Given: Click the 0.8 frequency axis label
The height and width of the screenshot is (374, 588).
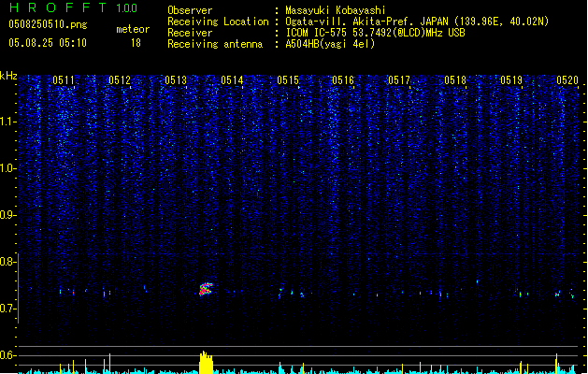Looking at the screenshot, I should click(x=8, y=262).
